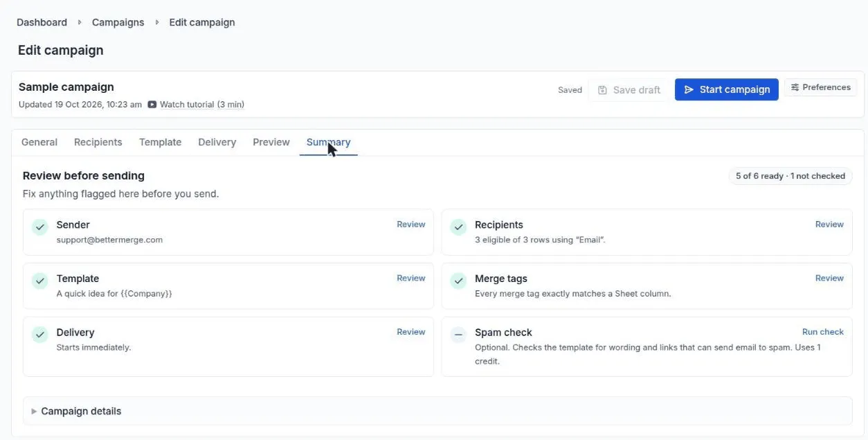Review the Recipients section
Image resolution: width=868 pixels, height=440 pixels.
tap(829, 225)
